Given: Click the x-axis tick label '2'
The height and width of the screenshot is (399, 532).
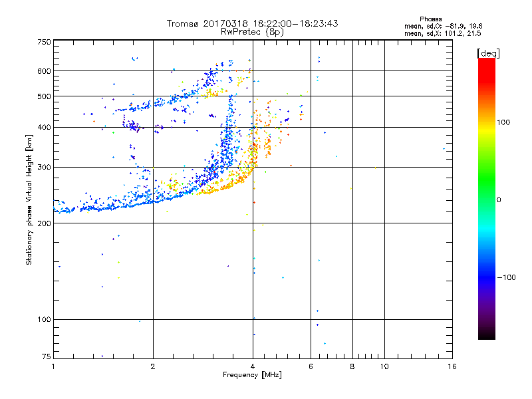Looking at the screenshot, I should tap(153, 366).
